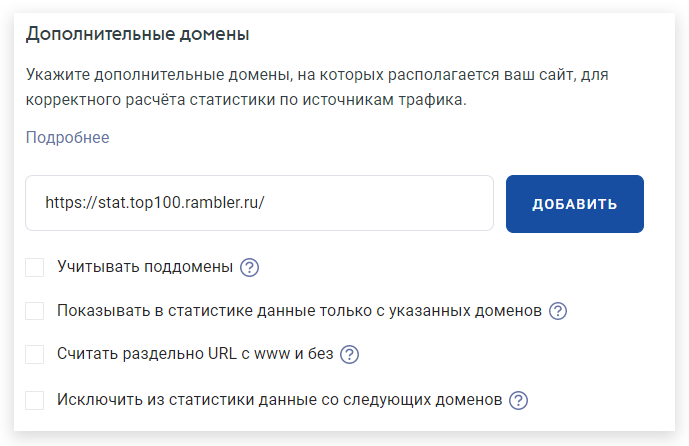Enable the Учитывать поддомены checkbox

click(x=34, y=267)
